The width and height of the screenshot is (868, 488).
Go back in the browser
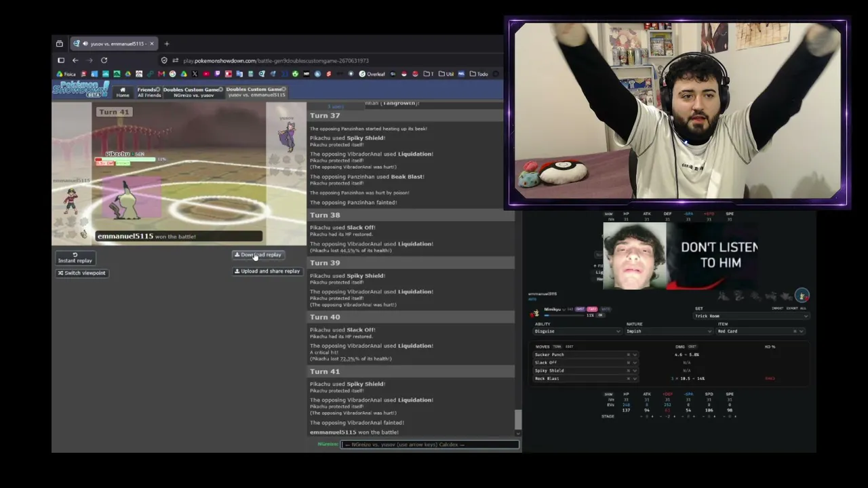click(75, 60)
